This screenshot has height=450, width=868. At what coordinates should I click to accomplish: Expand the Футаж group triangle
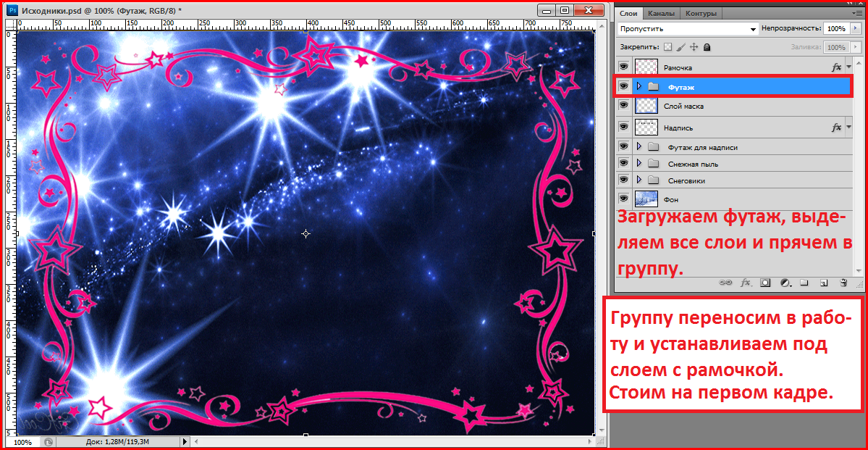pyautogui.click(x=639, y=86)
